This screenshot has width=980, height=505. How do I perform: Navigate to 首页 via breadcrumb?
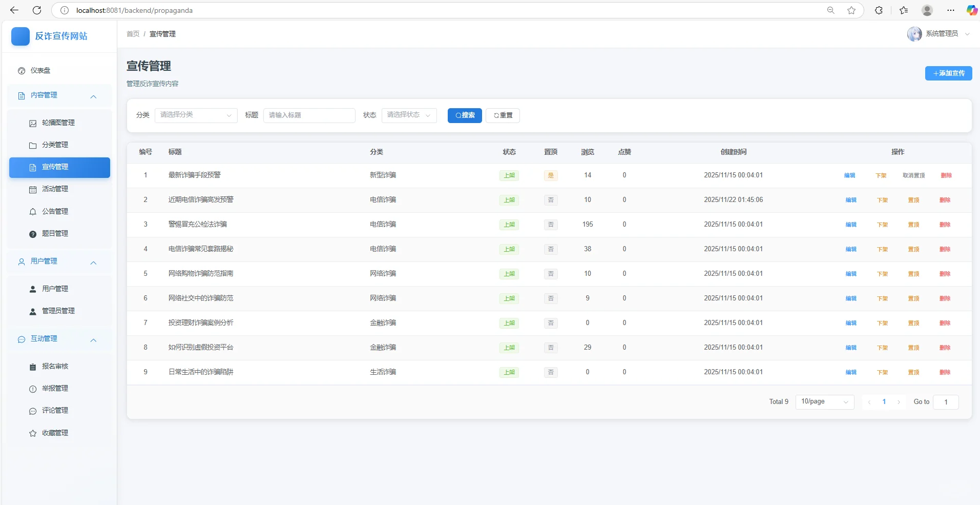[132, 34]
